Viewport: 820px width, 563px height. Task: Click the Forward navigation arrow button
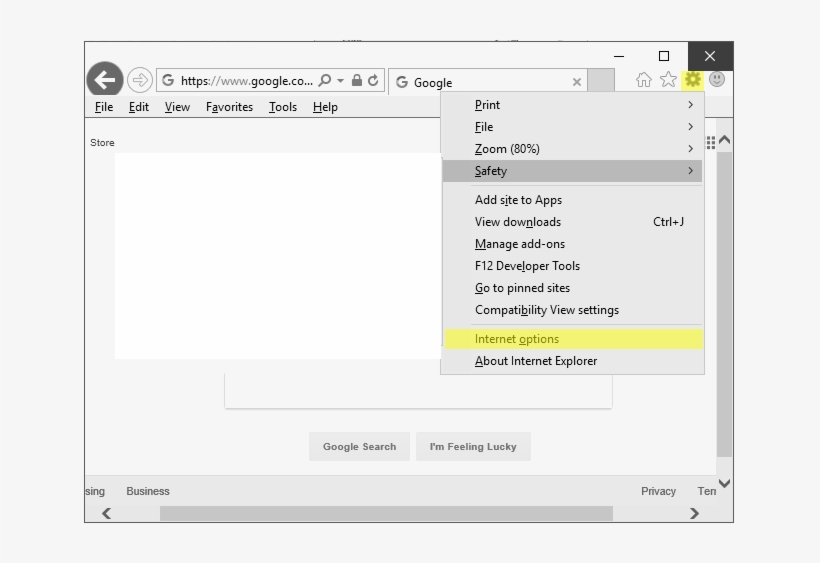click(x=140, y=80)
